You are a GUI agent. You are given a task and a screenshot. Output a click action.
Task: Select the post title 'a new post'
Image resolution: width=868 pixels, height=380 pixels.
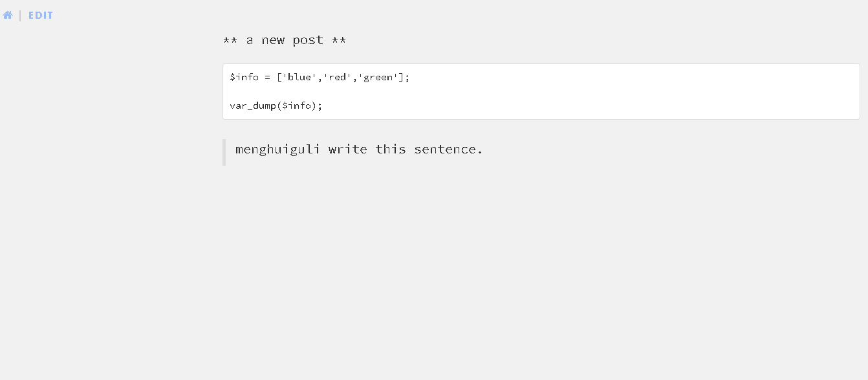285,40
